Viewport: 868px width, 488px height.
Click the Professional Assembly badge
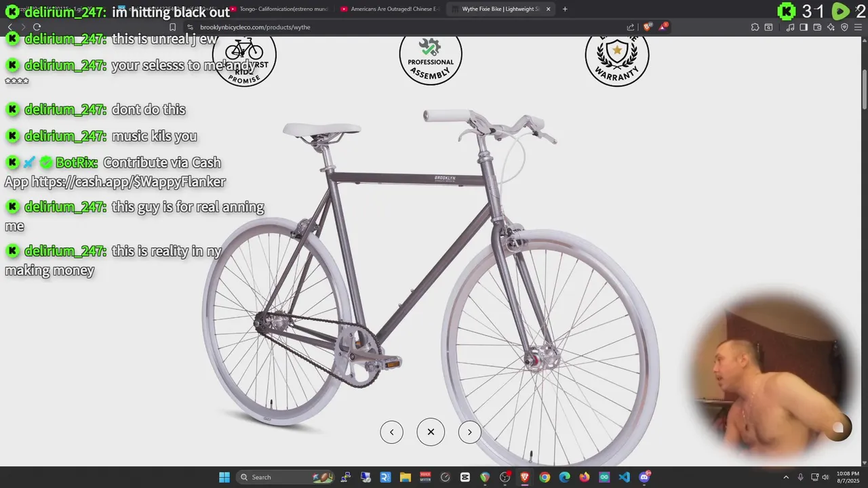431,60
